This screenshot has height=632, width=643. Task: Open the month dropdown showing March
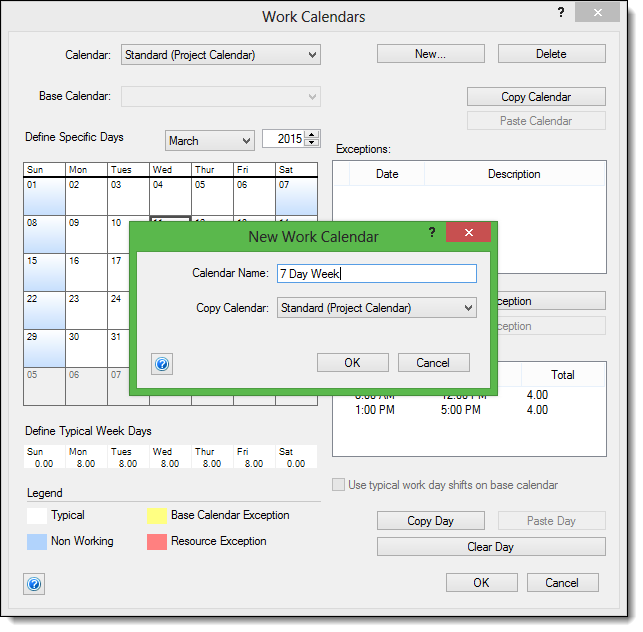(209, 140)
